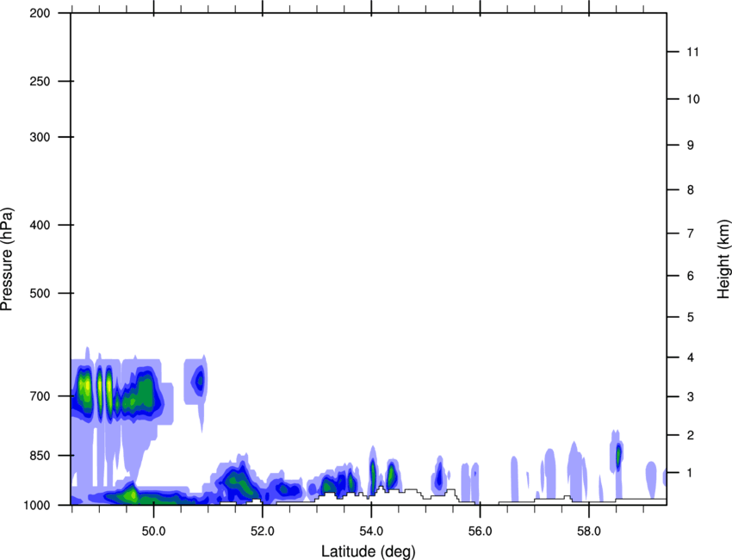Click the 1 km height label
The width and height of the screenshot is (732, 560).
pyautogui.click(x=691, y=473)
